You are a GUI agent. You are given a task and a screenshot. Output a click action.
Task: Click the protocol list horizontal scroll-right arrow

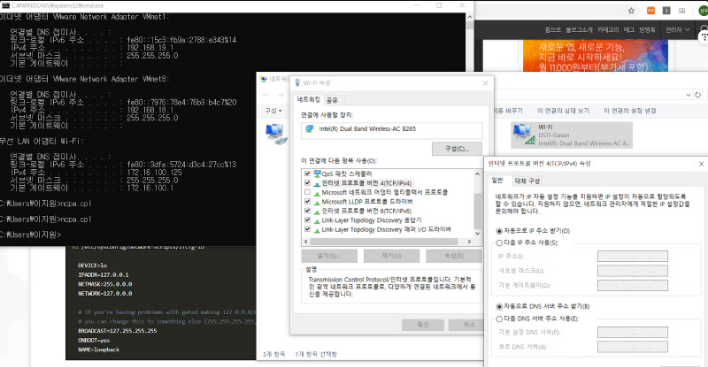(469, 242)
